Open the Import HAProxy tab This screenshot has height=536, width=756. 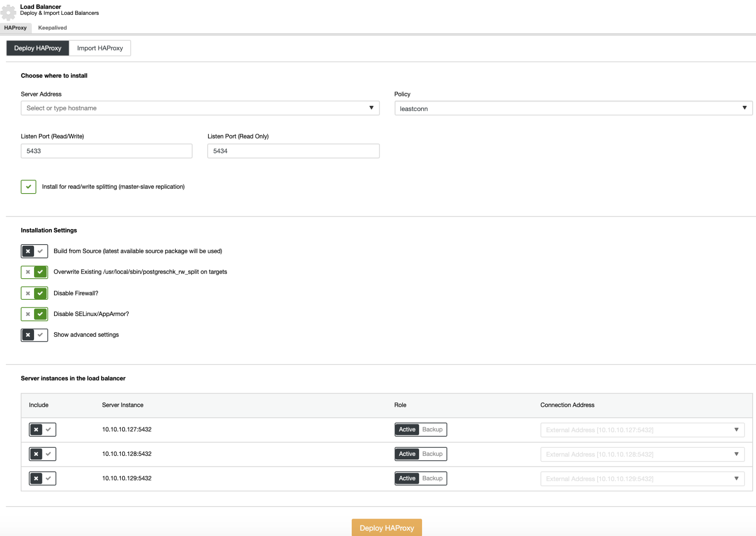tap(100, 48)
